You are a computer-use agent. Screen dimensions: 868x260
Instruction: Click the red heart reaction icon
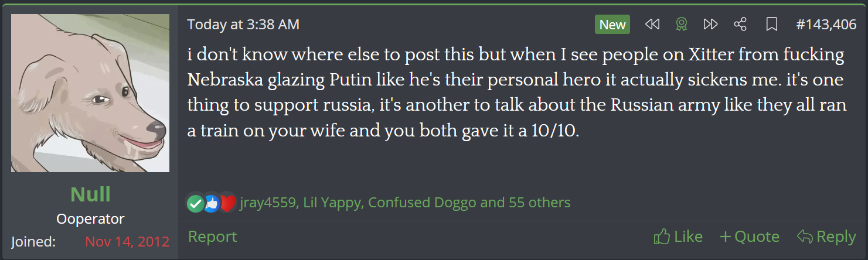pos(227,203)
